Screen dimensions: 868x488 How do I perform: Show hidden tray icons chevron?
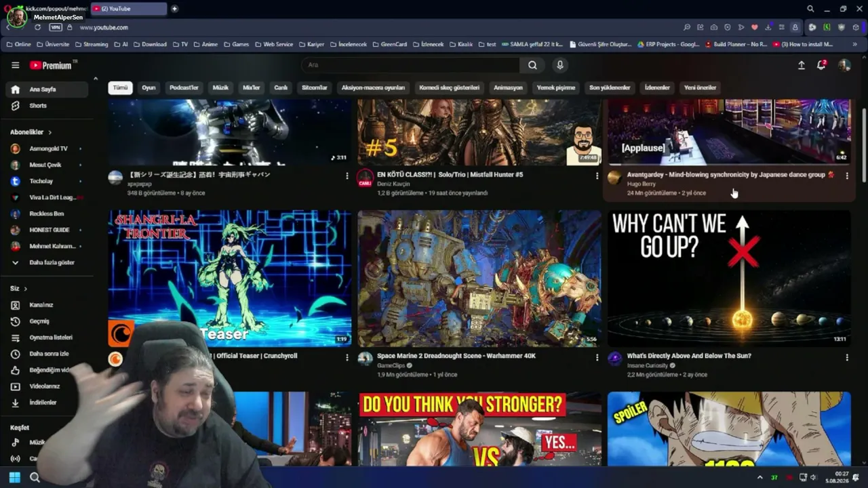point(759,477)
